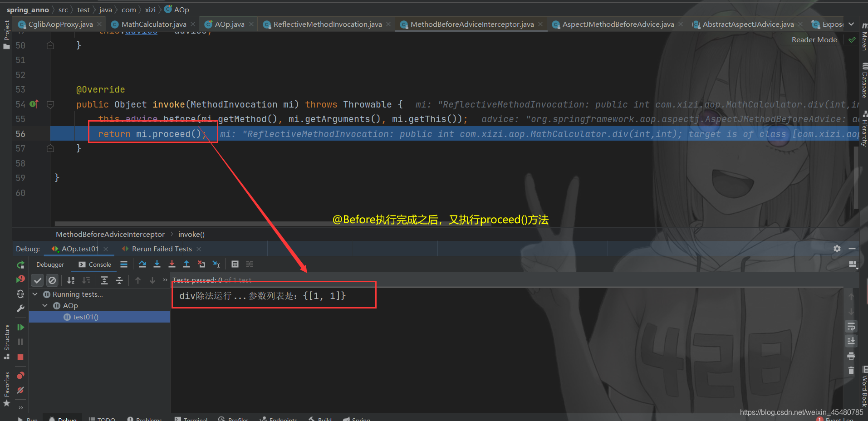
Task: Click the Rerun failed tests icon
Action: (20, 279)
